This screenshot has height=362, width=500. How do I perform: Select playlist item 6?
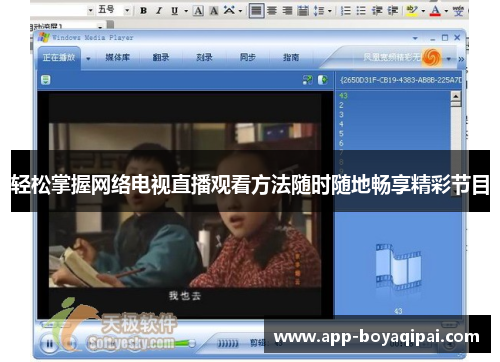tap(341, 143)
